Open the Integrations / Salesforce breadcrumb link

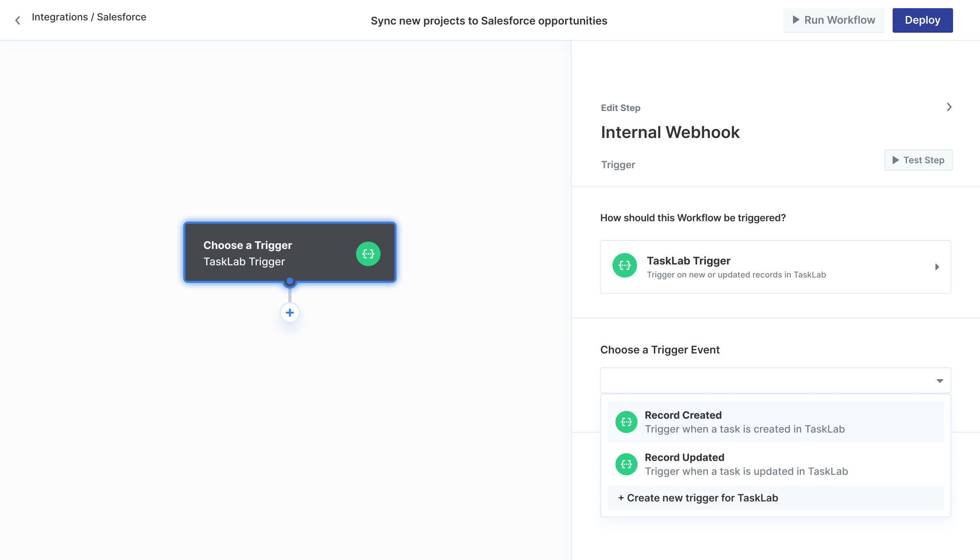(89, 17)
